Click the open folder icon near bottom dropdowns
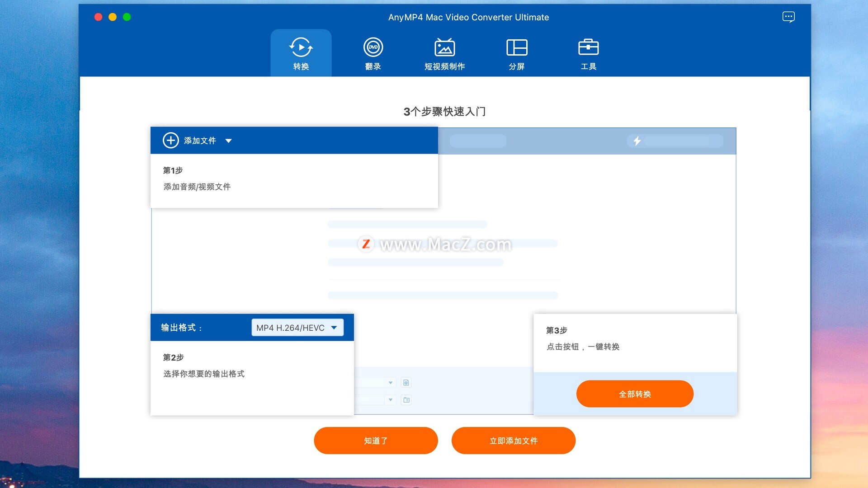 tap(406, 400)
